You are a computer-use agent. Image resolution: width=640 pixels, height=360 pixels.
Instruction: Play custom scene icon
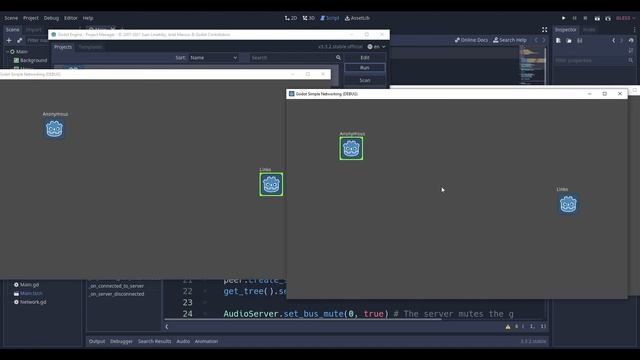pos(608,18)
